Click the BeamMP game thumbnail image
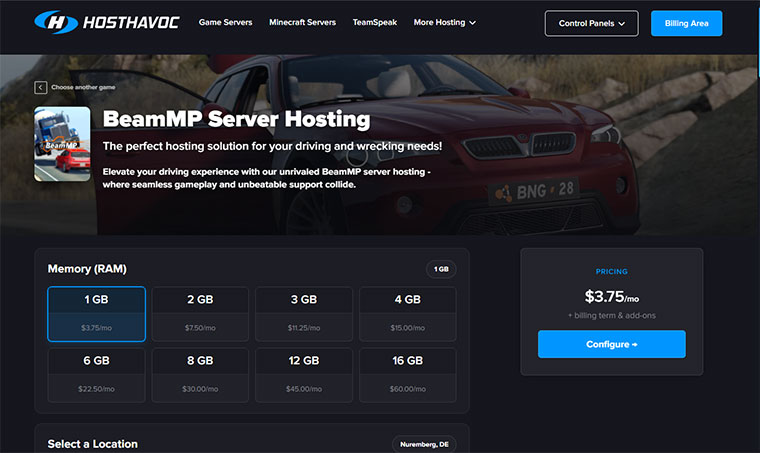The image size is (760, 453). click(62, 144)
